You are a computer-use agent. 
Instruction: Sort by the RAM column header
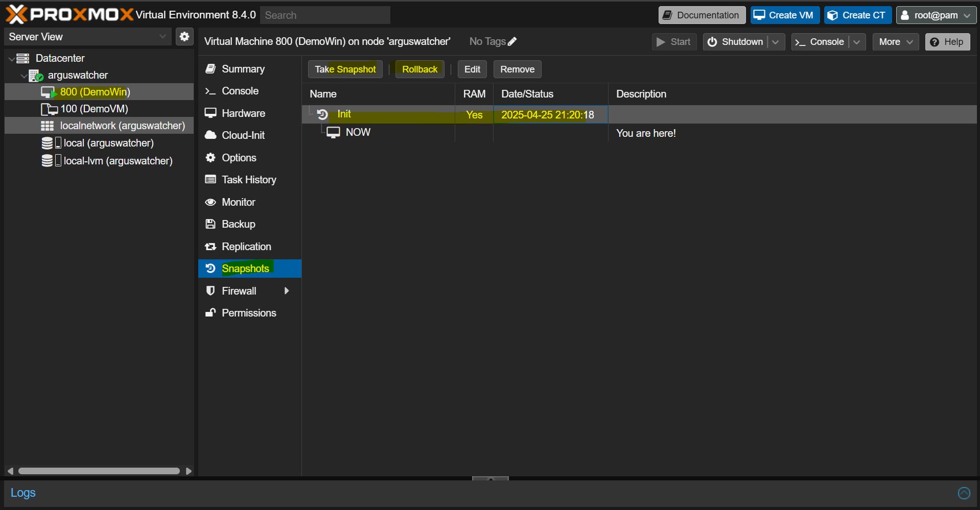tap(474, 94)
